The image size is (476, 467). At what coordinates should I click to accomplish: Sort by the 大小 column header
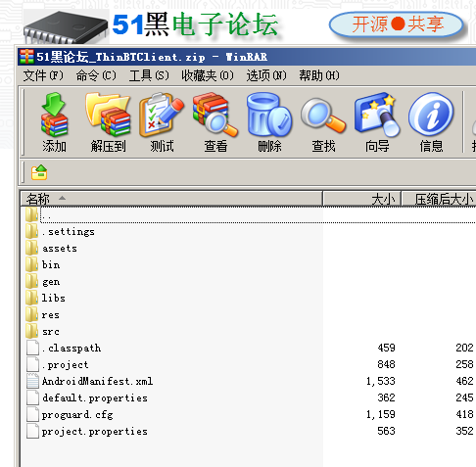[x=362, y=199]
